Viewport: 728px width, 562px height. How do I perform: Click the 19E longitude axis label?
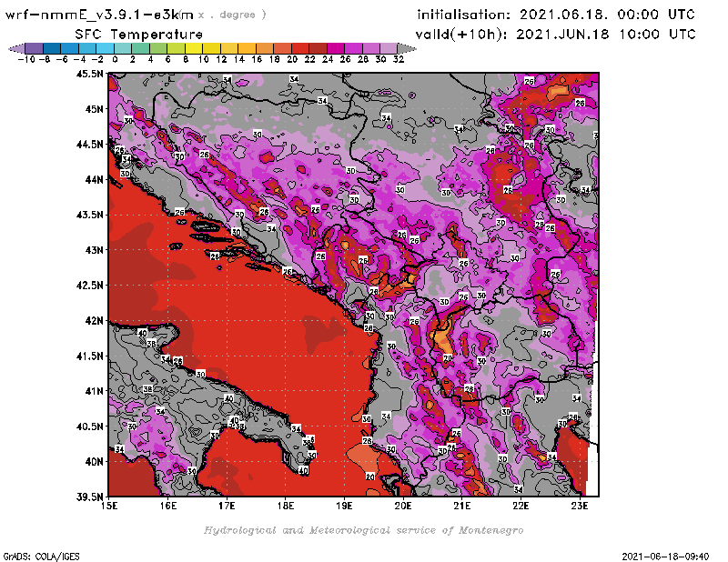[344, 506]
